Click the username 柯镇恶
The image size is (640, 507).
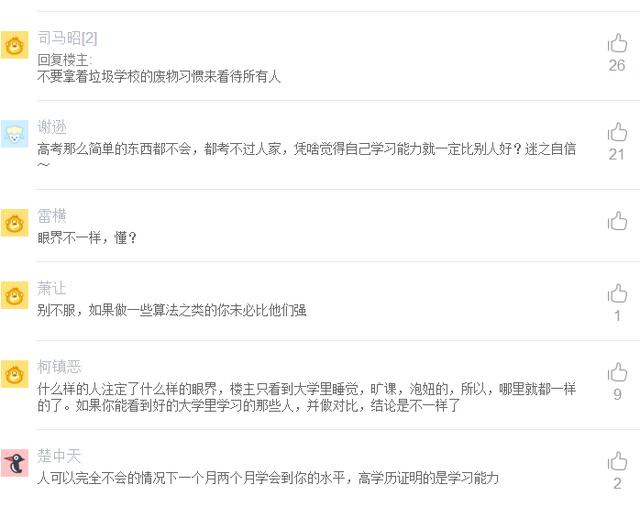pyautogui.click(x=59, y=367)
